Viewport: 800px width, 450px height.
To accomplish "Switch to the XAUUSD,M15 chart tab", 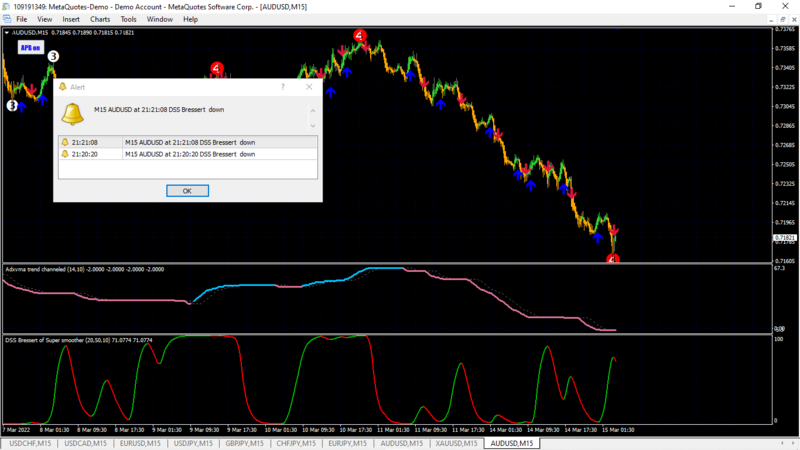I will [x=456, y=443].
